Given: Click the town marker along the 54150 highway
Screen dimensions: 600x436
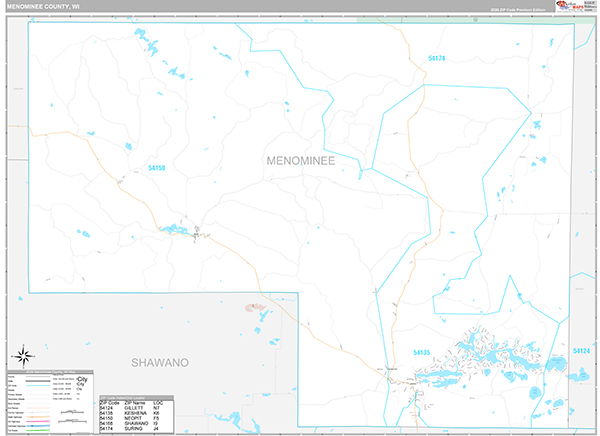Looking at the screenshot, I should (196, 232).
